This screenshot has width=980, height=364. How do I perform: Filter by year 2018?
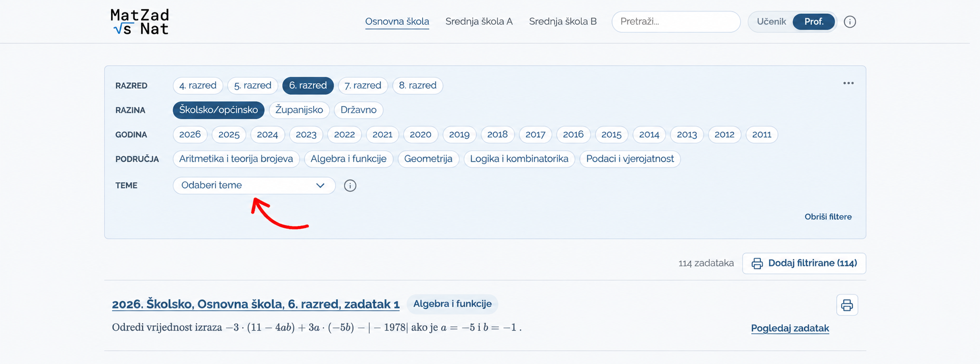[x=497, y=135]
